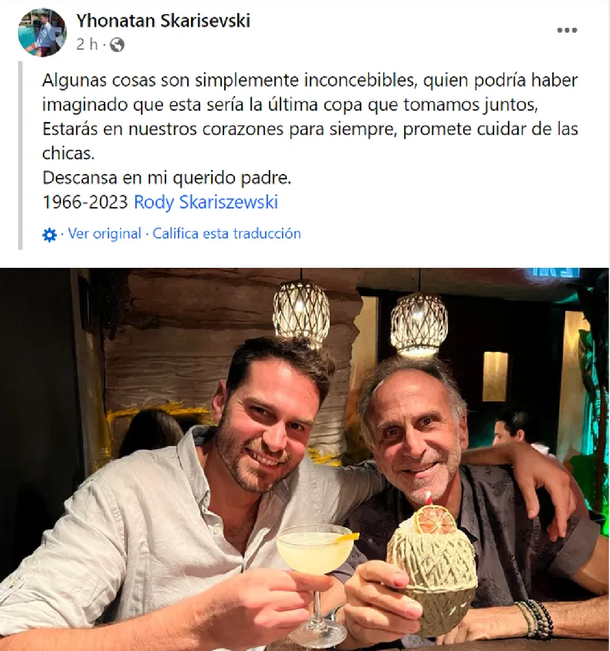Click Califica esta traducción link
Viewport: 610px width, 651px height.
227,234
